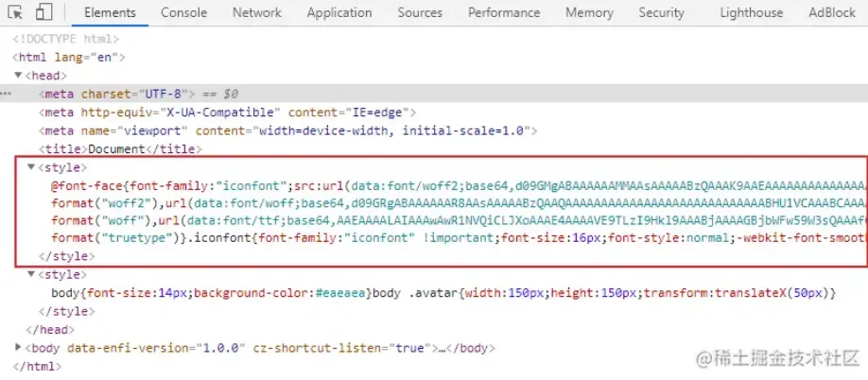Switch to the Console tab

(x=183, y=12)
